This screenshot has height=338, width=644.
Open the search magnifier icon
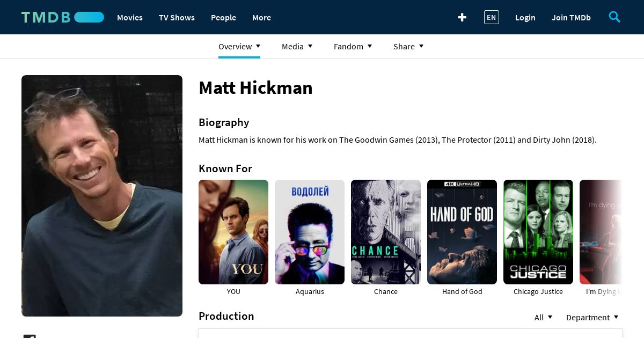point(614,17)
